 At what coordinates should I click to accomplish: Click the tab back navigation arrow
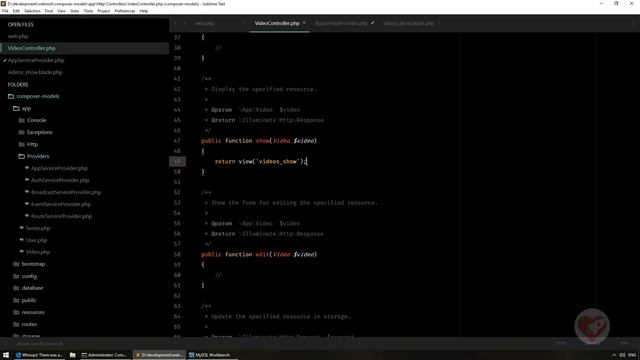[x=176, y=23]
